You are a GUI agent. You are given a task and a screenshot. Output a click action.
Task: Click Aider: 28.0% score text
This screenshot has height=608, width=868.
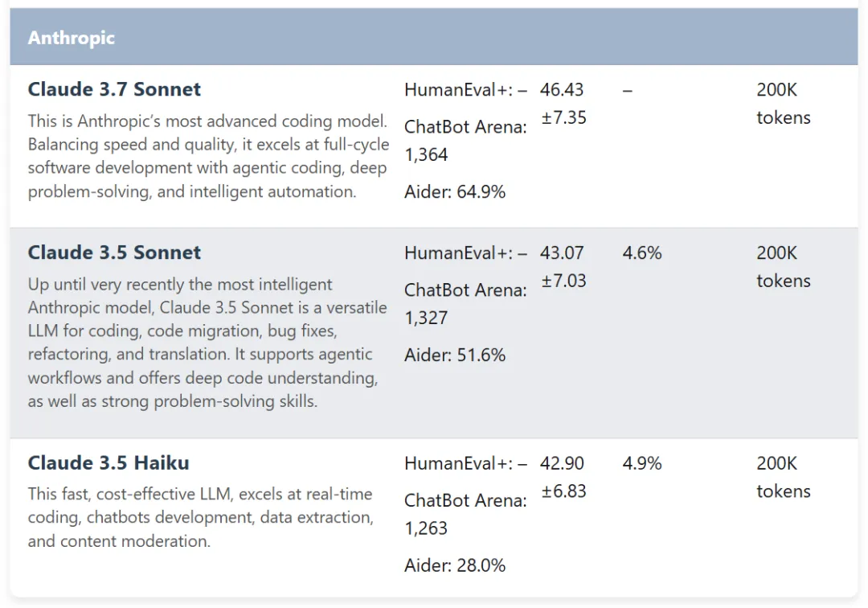(x=455, y=565)
